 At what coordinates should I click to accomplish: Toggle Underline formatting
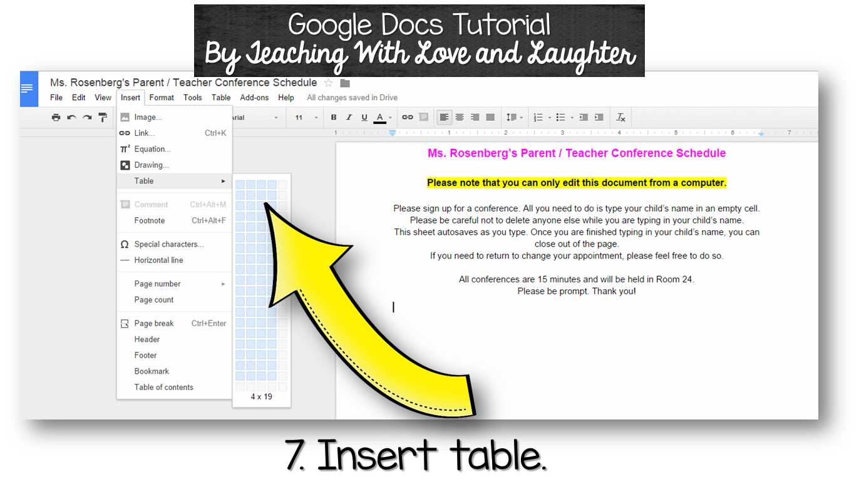click(x=364, y=117)
